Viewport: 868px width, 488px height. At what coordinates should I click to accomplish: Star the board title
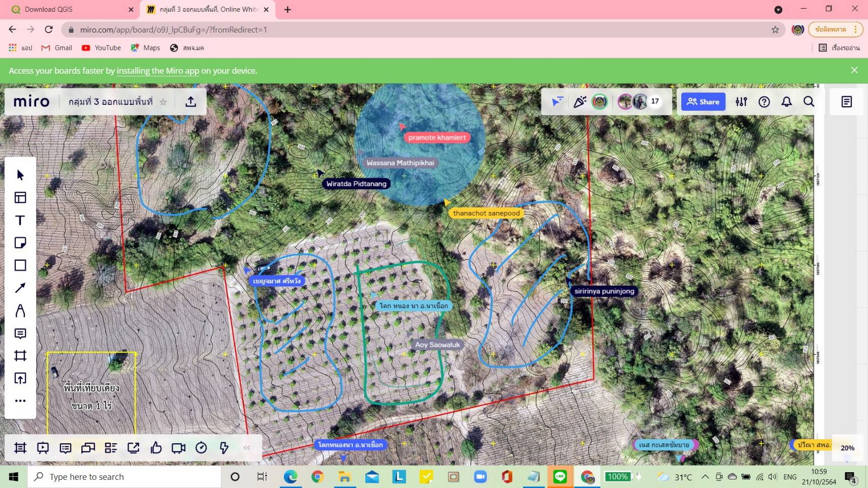pos(163,102)
